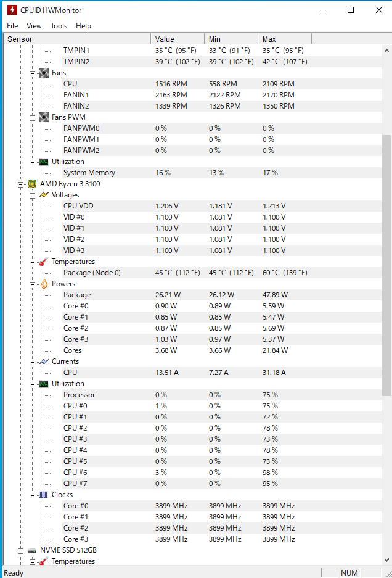The image size is (392, 578).
Task: Open the File menu
Action: [x=12, y=26]
